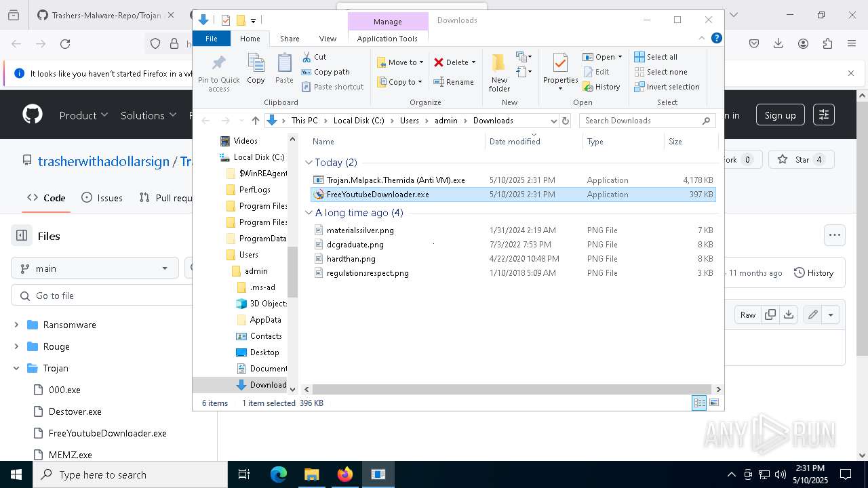The image size is (868, 488).
Task: Click Invert selection in ribbon
Action: tap(667, 87)
